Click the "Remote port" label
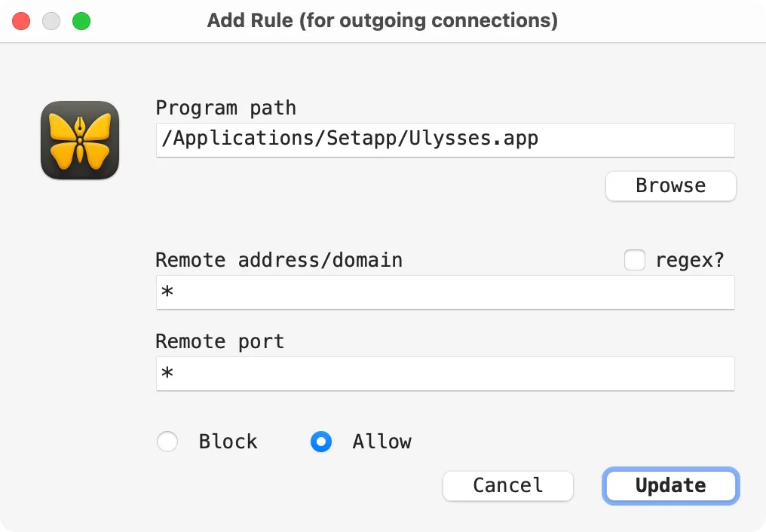The width and height of the screenshot is (766, 532). point(220,341)
